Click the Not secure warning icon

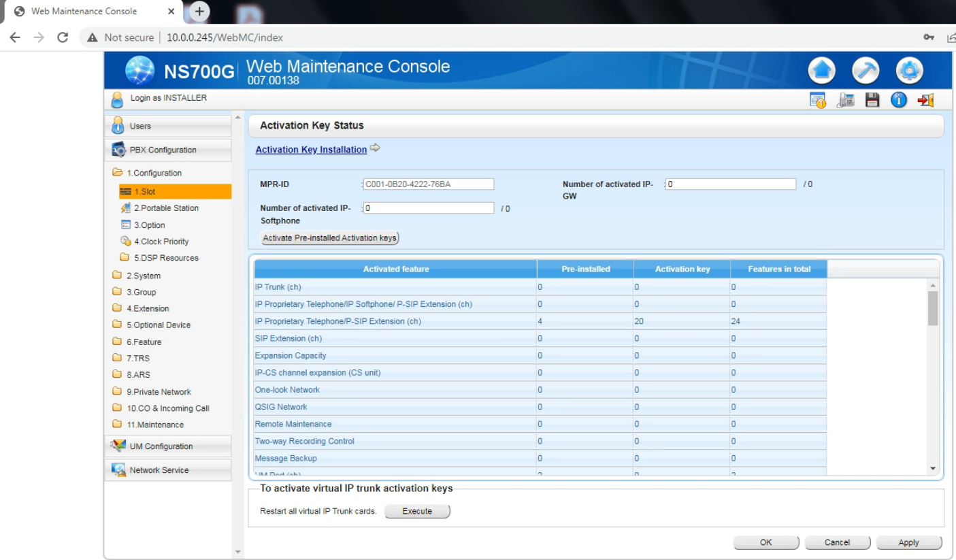[93, 37]
